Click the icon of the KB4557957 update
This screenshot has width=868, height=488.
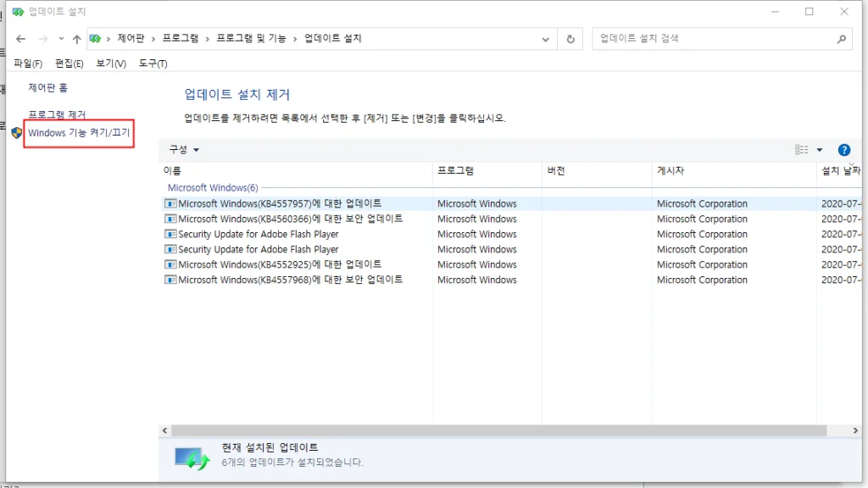pyautogui.click(x=170, y=203)
